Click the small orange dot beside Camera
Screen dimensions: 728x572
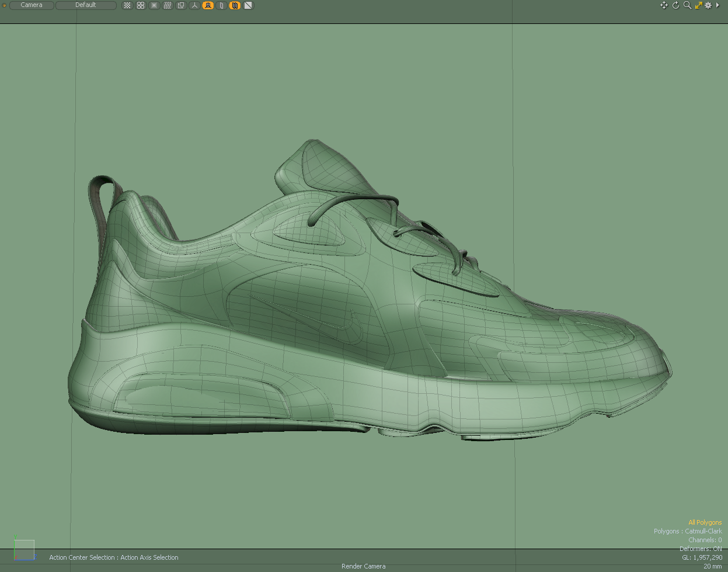point(4,5)
